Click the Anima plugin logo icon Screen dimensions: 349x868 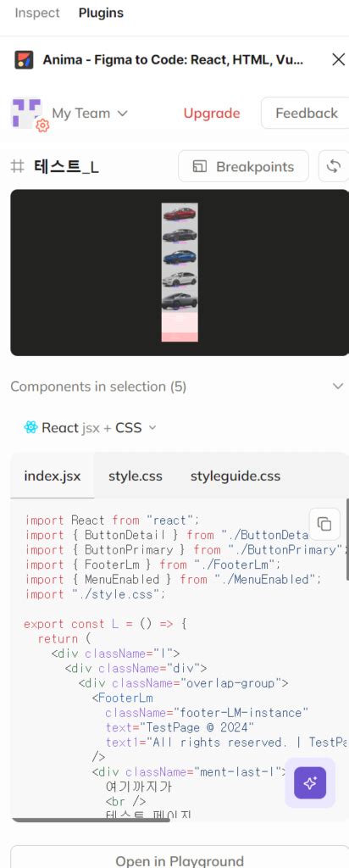point(24,60)
